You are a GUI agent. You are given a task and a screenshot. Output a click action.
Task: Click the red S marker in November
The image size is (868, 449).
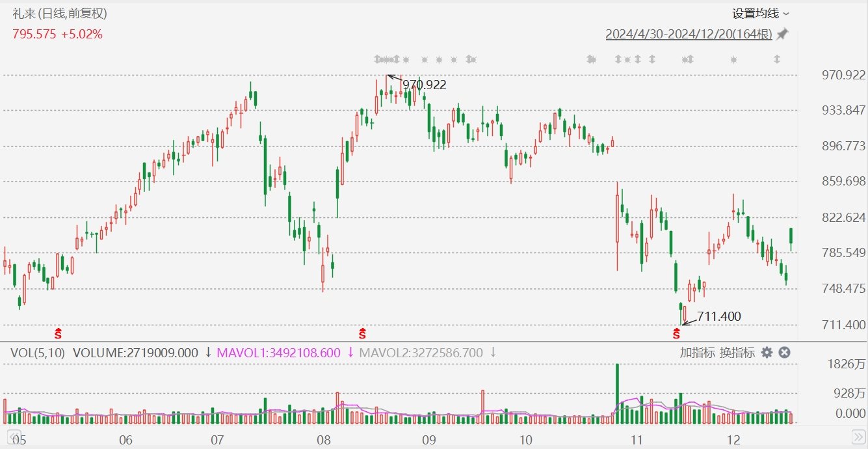coord(676,334)
